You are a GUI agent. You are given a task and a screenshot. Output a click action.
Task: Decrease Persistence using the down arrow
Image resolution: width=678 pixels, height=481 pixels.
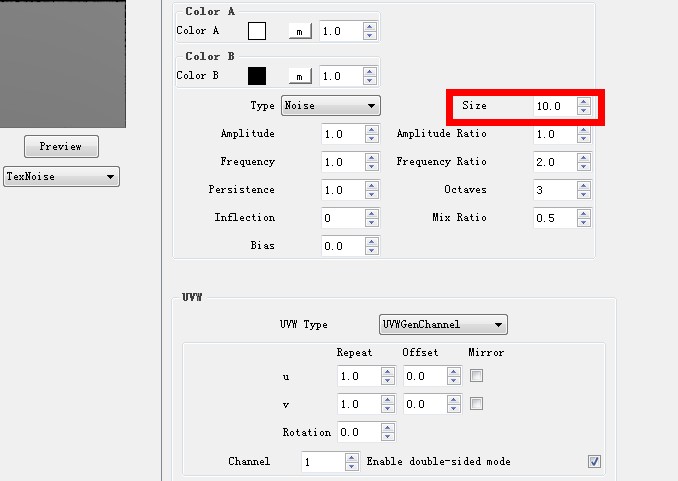tap(372, 195)
